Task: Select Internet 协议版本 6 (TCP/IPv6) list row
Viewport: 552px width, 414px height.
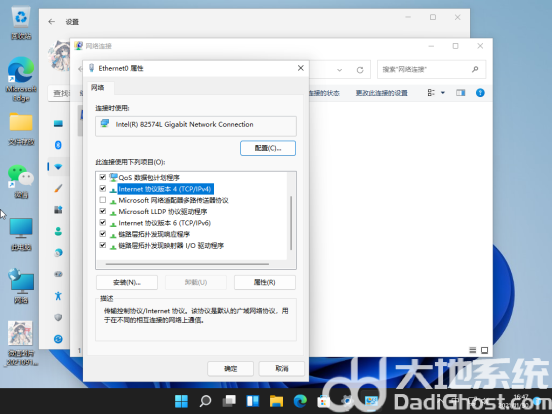Action: pos(164,223)
